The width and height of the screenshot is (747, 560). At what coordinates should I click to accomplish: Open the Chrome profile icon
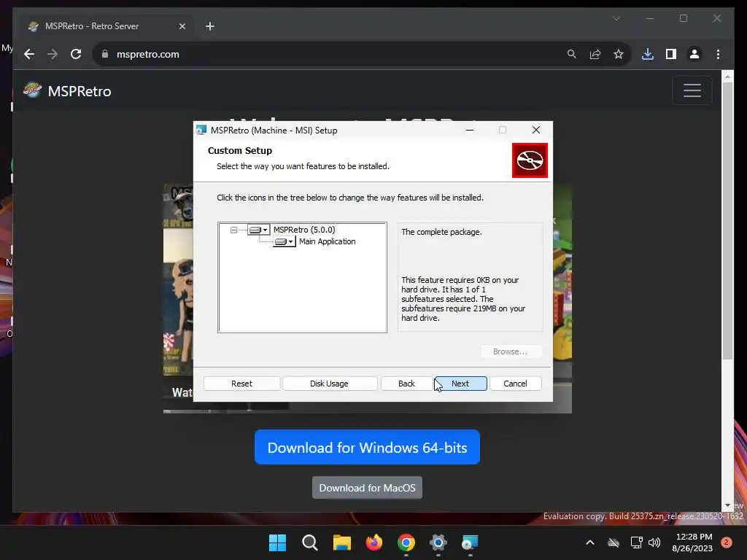[x=694, y=54]
